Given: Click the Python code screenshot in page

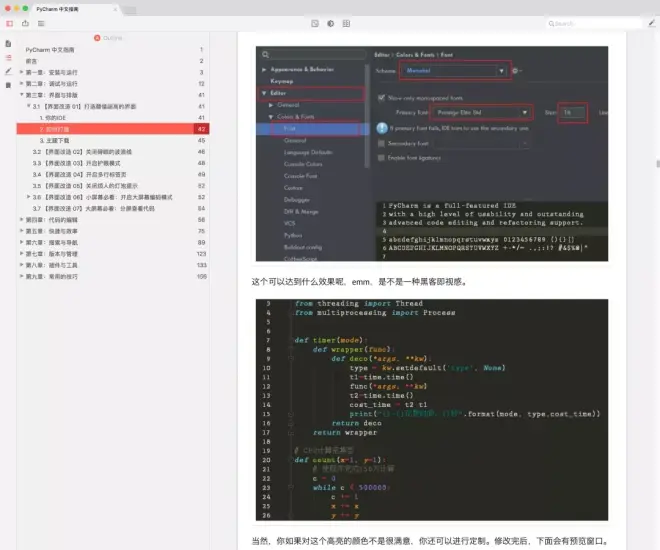Looking at the screenshot, I should click(432, 410).
